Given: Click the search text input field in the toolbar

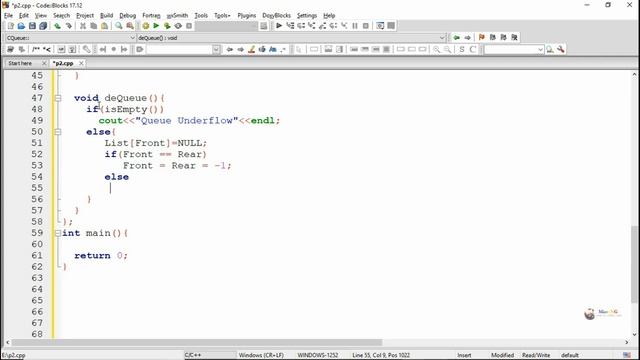Looking at the screenshot, I should 179,49.
